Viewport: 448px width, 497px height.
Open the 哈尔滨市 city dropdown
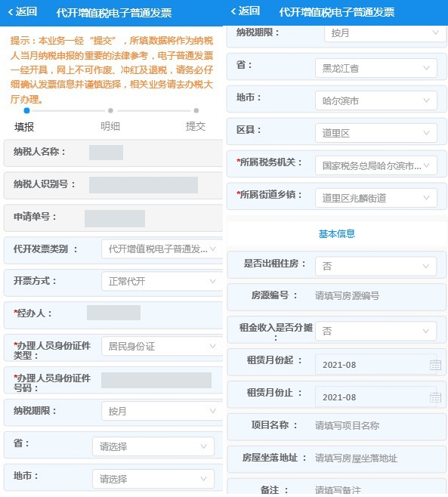point(376,100)
